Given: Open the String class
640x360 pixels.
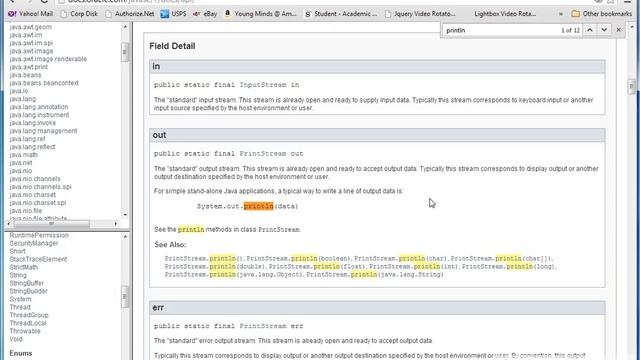Looking at the screenshot, I should point(18,276).
